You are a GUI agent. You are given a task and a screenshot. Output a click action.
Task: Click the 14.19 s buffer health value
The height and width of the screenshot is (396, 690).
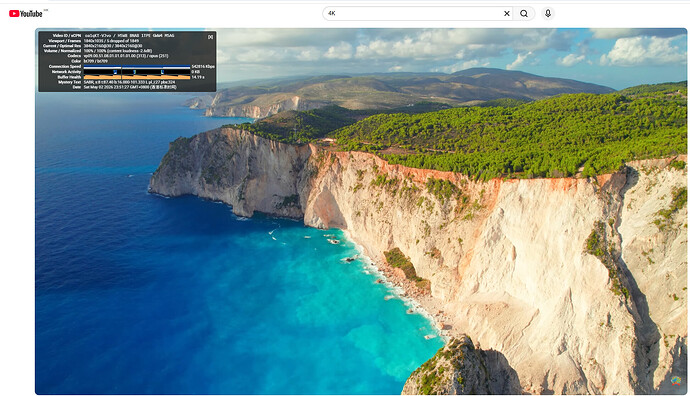[x=198, y=77]
